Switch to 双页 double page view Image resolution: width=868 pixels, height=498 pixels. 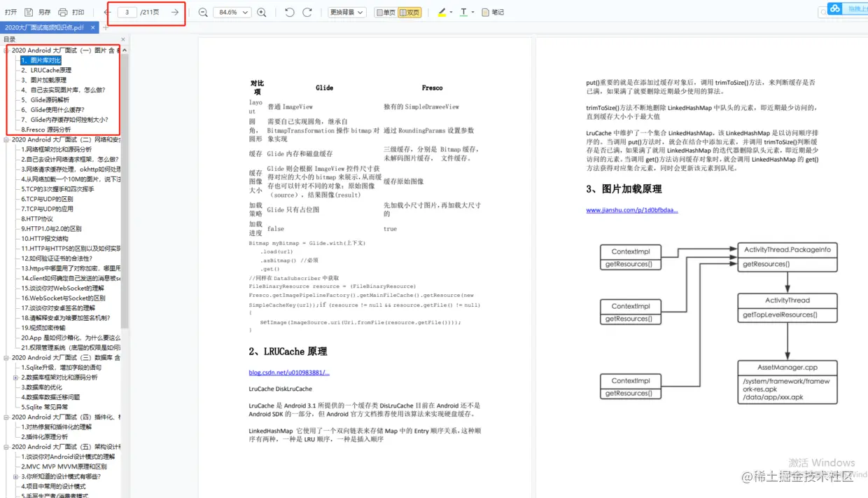[x=409, y=12]
